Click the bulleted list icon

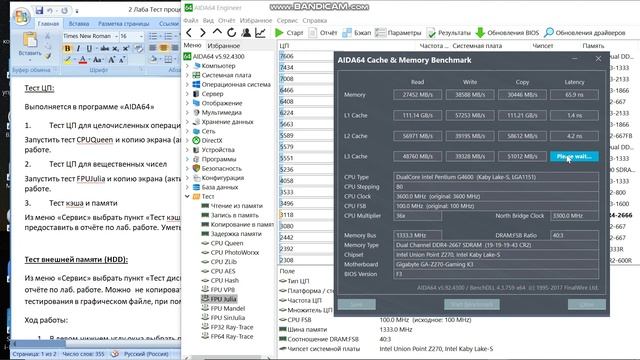click(153, 36)
